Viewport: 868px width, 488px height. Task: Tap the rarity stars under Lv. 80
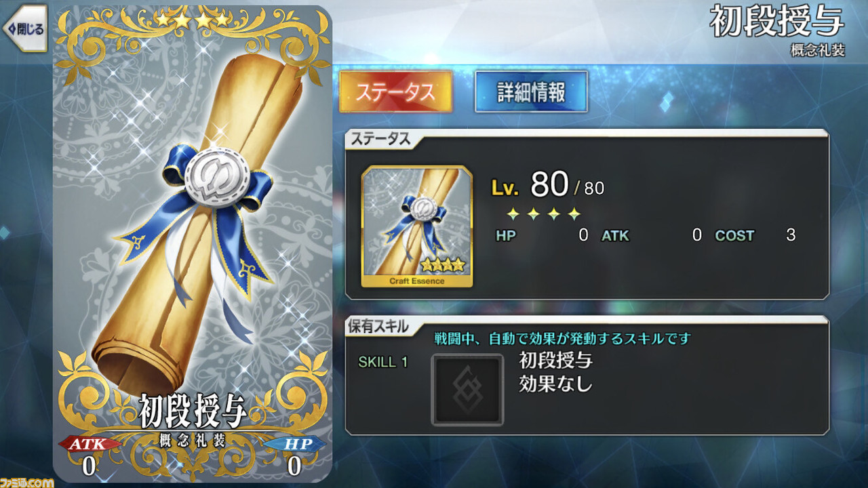point(544,215)
